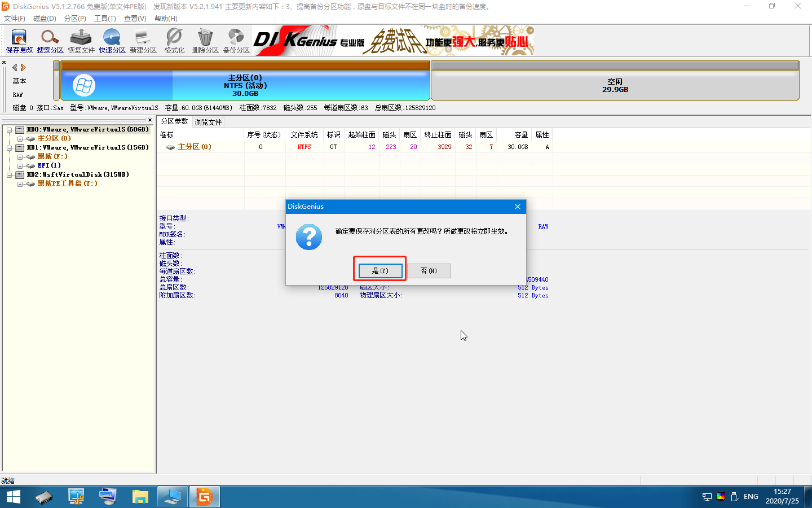Expand the 黑鲨PE工具盘(Y:) node

(20, 184)
